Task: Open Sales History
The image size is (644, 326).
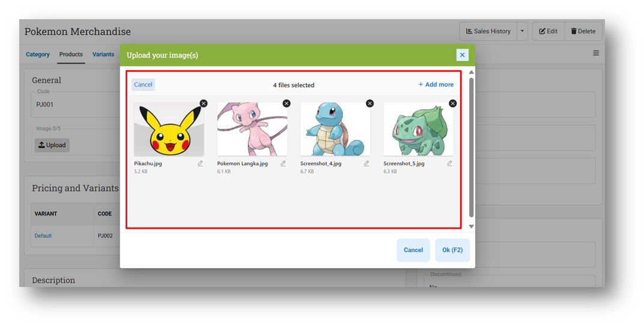Action: click(488, 31)
